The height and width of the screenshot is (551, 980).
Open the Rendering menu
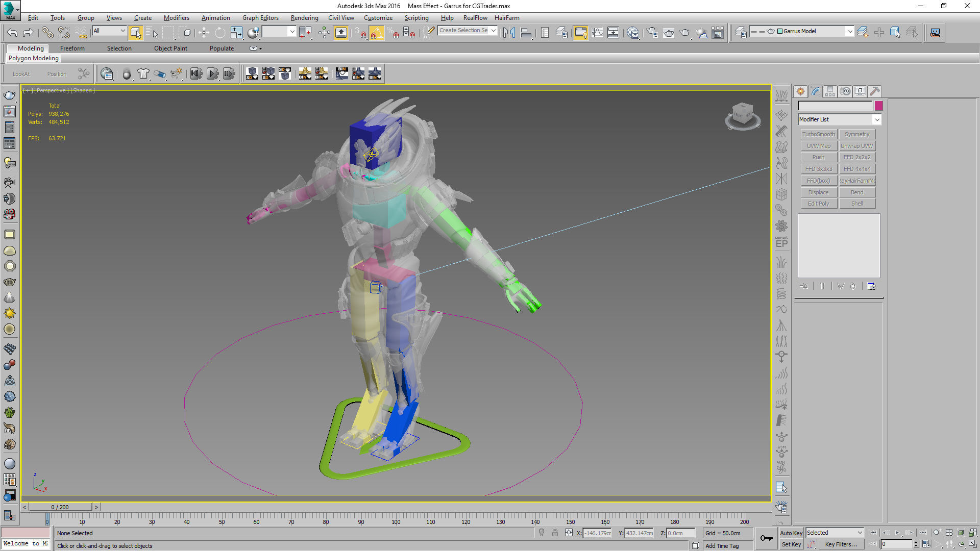click(304, 18)
